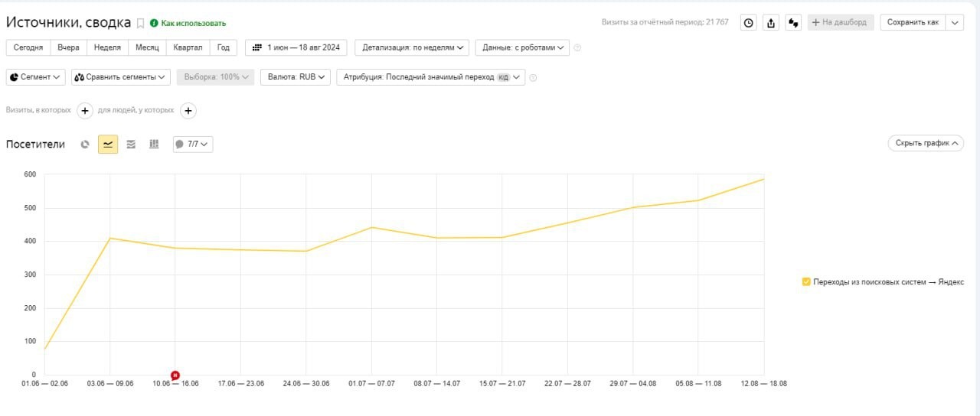
Task: Add a condition for visits filter
Action: tap(85, 111)
